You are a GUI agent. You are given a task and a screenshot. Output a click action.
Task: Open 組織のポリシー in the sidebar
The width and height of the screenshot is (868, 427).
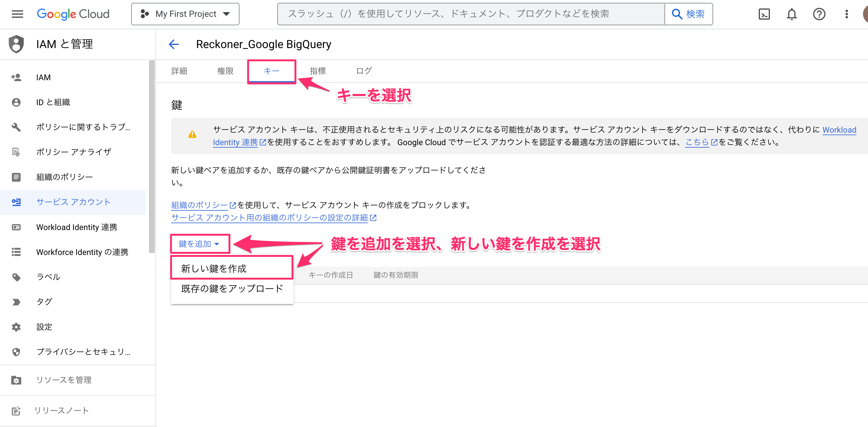click(x=73, y=177)
